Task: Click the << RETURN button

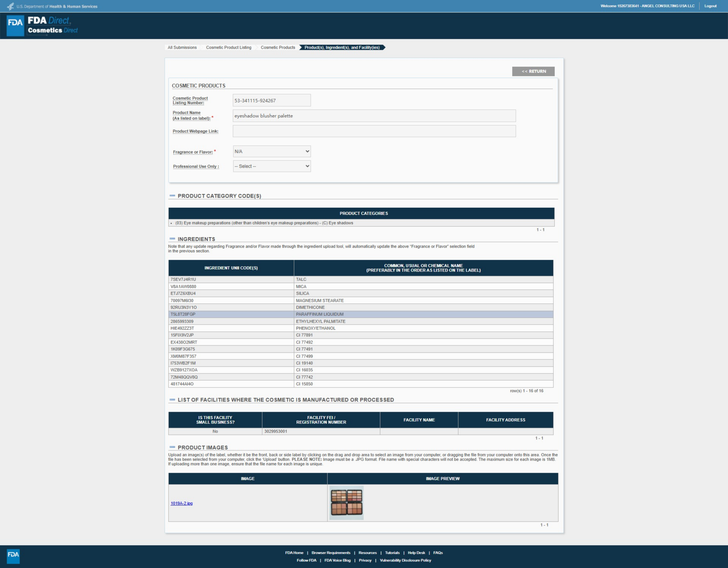Action: (533, 71)
